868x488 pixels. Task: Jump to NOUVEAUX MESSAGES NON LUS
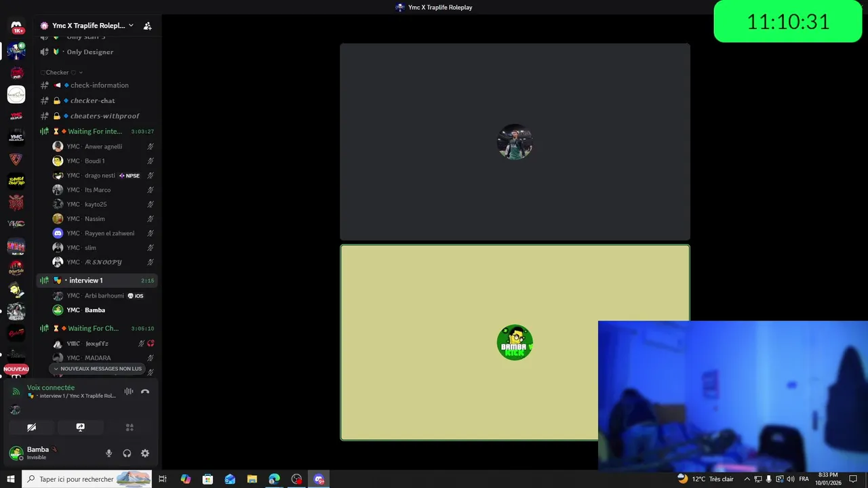[98, 369]
